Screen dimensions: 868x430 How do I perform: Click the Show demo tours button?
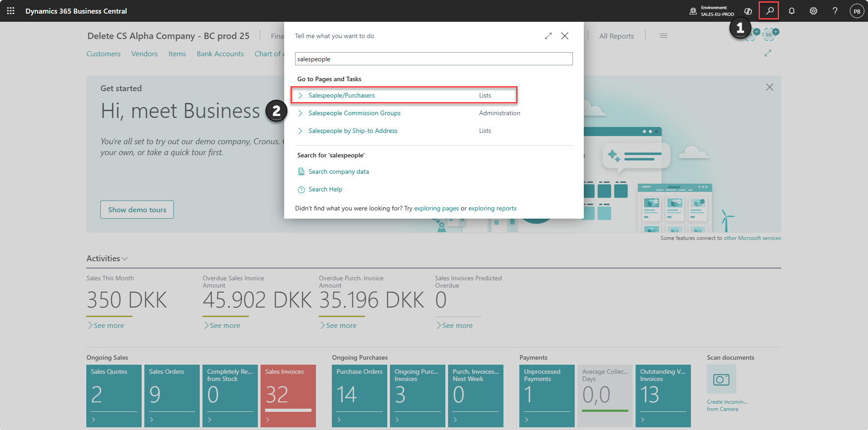pyautogui.click(x=137, y=210)
